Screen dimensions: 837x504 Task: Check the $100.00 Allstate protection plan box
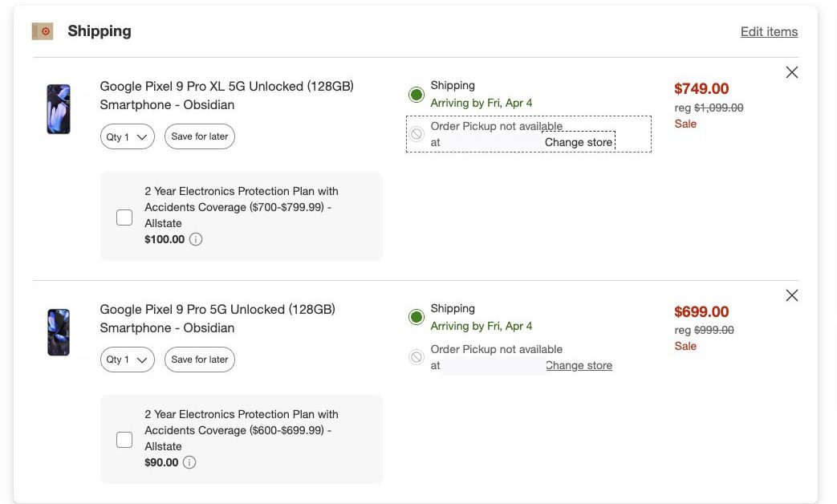[124, 217]
